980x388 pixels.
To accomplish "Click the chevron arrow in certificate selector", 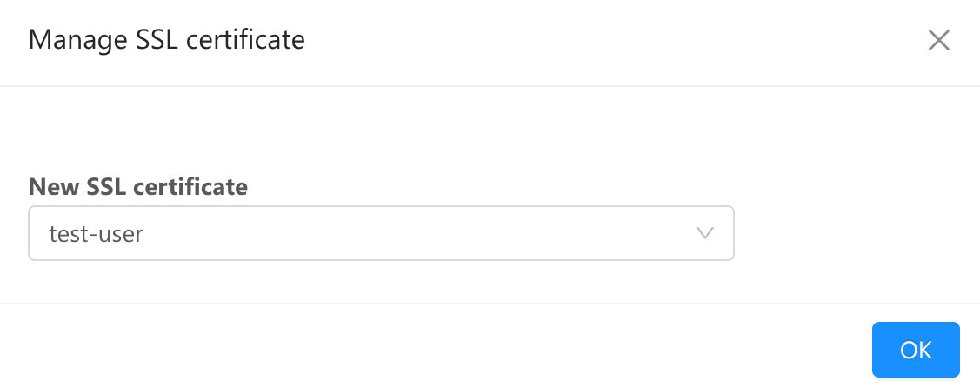I will click(x=705, y=233).
